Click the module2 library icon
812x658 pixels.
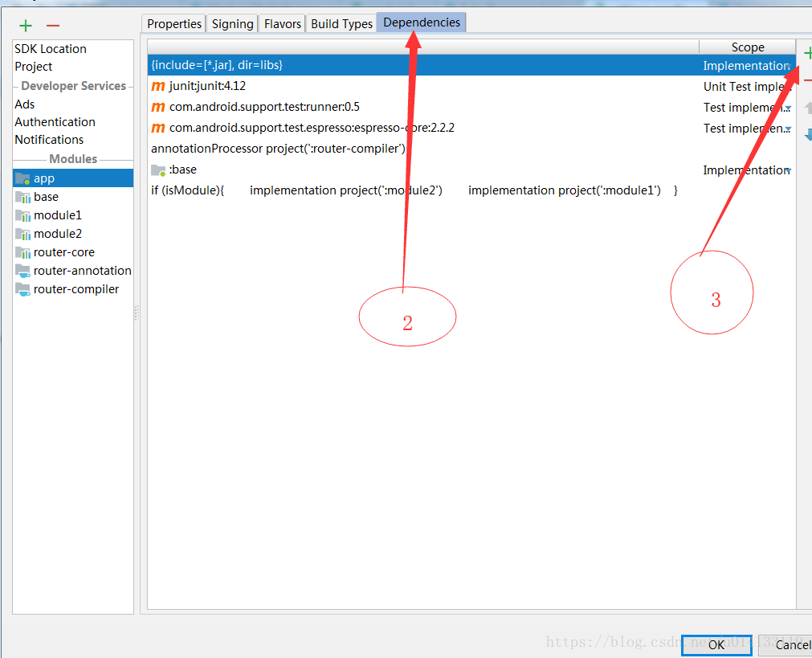click(x=22, y=234)
